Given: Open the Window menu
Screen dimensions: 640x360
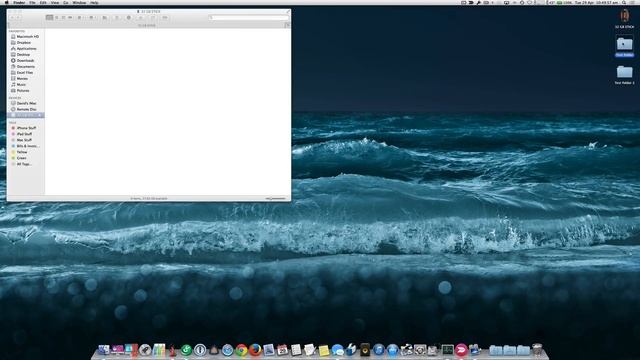Looking at the screenshot, I should click(x=79, y=2).
